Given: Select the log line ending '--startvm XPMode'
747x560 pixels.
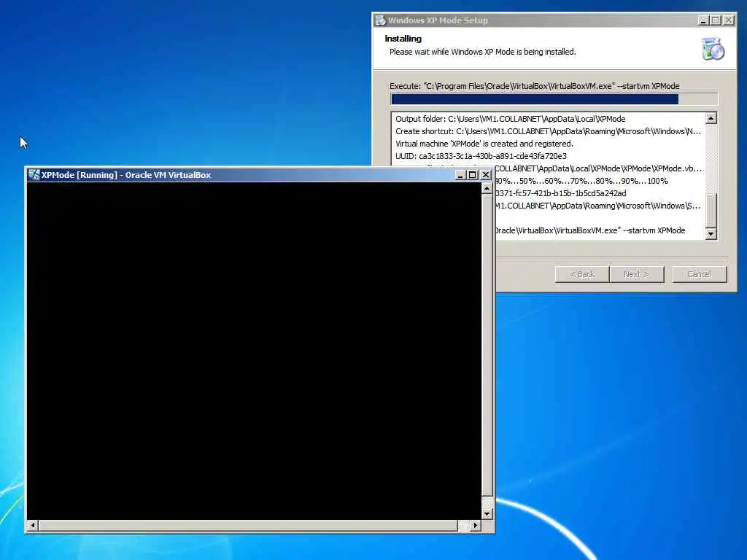Looking at the screenshot, I should coord(590,230).
